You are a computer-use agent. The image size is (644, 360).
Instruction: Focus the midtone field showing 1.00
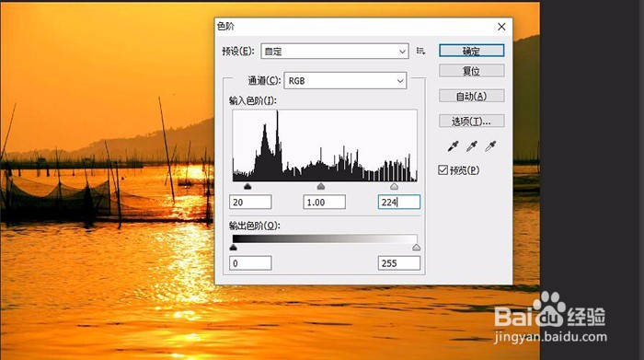pos(325,202)
